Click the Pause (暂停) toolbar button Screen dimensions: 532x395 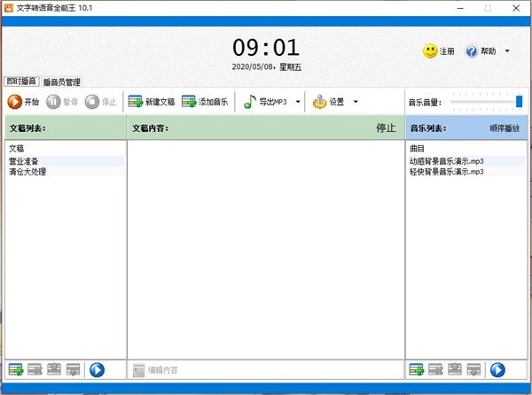click(x=62, y=102)
